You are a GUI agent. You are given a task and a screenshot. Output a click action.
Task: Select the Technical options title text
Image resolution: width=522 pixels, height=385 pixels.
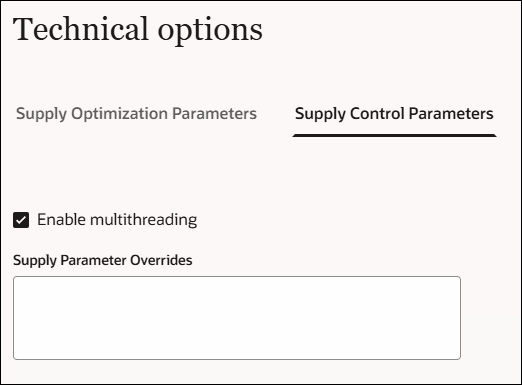click(x=138, y=30)
